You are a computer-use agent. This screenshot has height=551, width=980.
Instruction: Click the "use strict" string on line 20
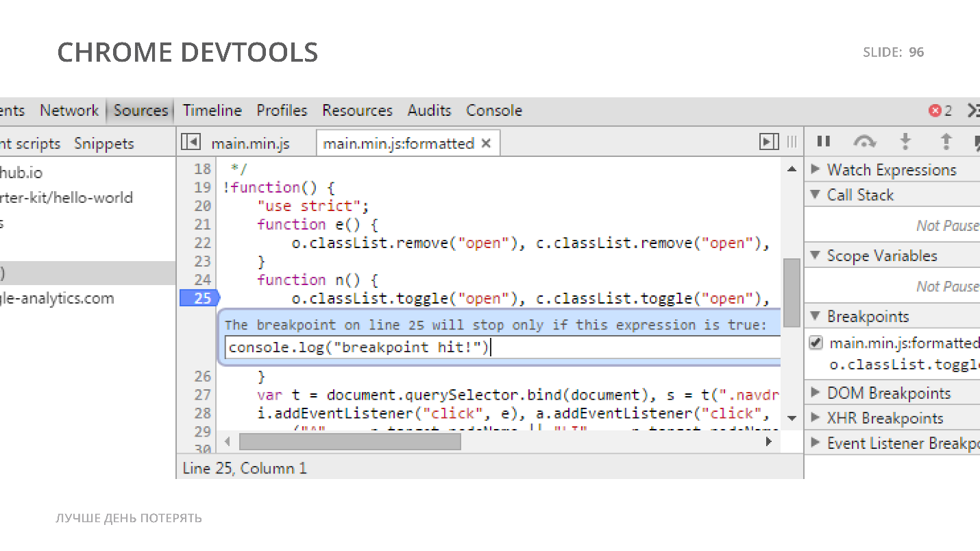click(309, 206)
